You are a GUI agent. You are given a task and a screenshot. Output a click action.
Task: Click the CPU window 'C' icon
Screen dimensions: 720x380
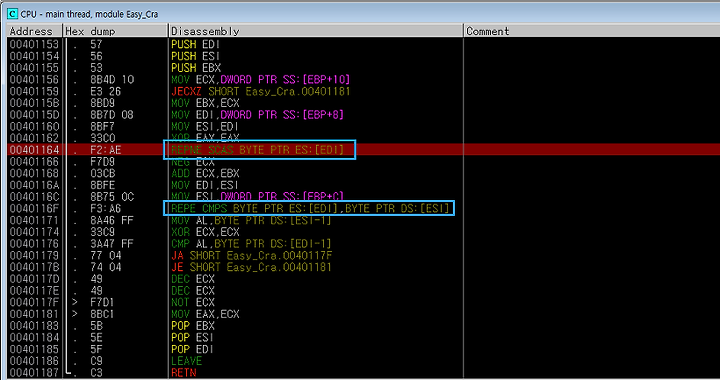12,14
